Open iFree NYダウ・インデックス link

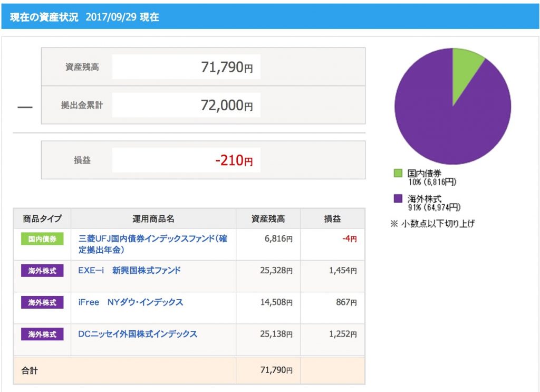click(131, 302)
